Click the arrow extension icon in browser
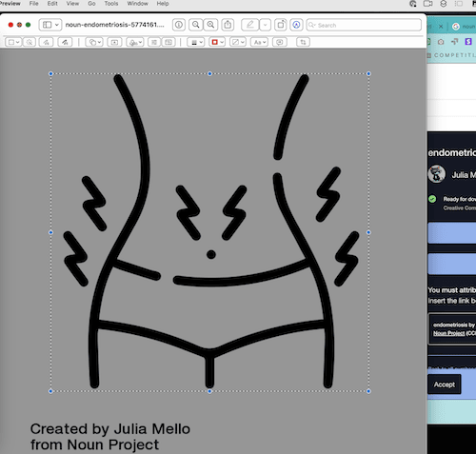 click(x=454, y=42)
